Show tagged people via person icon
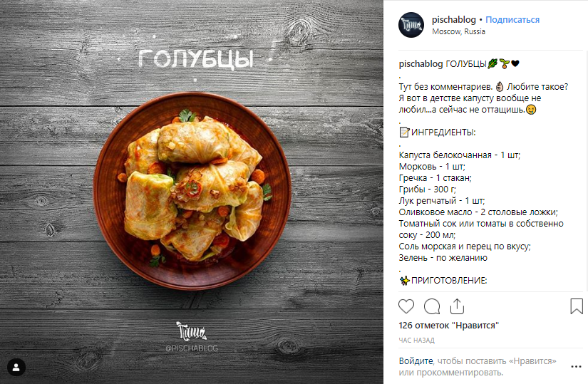Image resolution: width=588 pixels, height=384 pixels. click(x=16, y=367)
